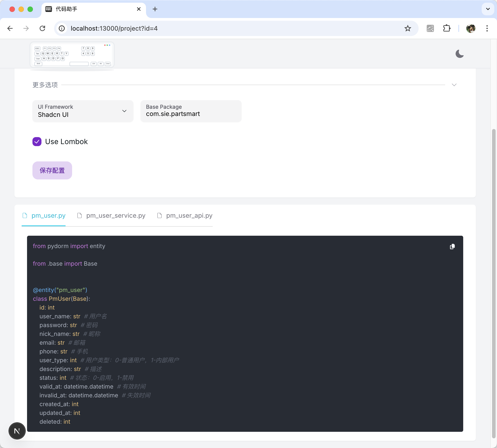Viewport: 497px width, 448px height.
Task: Open the UI Framework dropdown
Action: [x=83, y=111]
